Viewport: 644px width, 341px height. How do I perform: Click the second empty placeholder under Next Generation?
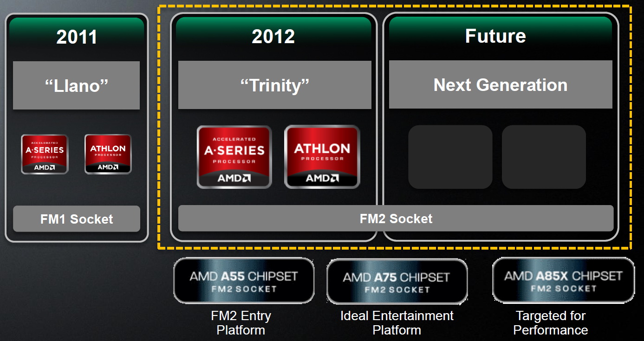tap(544, 157)
